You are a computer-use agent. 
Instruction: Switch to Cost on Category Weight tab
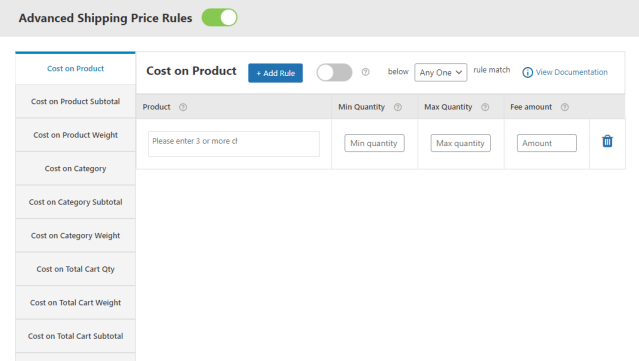coord(75,236)
